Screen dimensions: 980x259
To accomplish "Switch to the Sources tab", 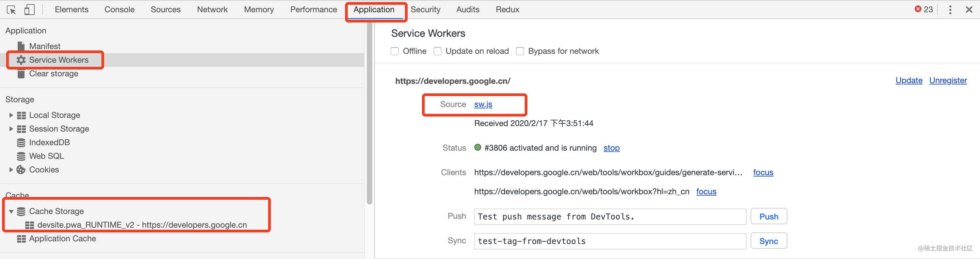I will pyautogui.click(x=165, y=10).
